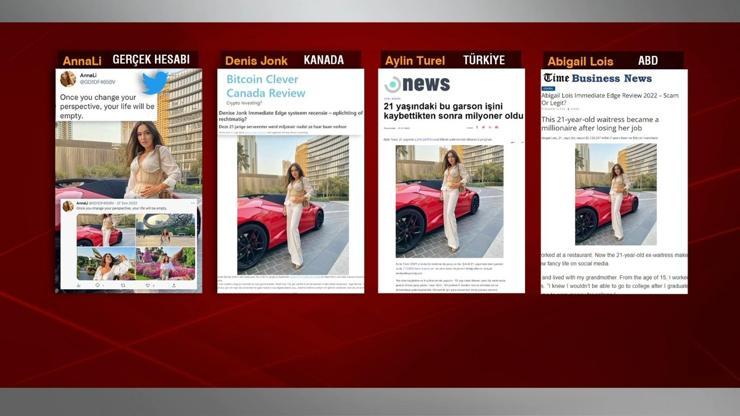This screenshot has height=416, width=740.
Task: Click the small blue category tag below masthead
Action: (548, 88)
